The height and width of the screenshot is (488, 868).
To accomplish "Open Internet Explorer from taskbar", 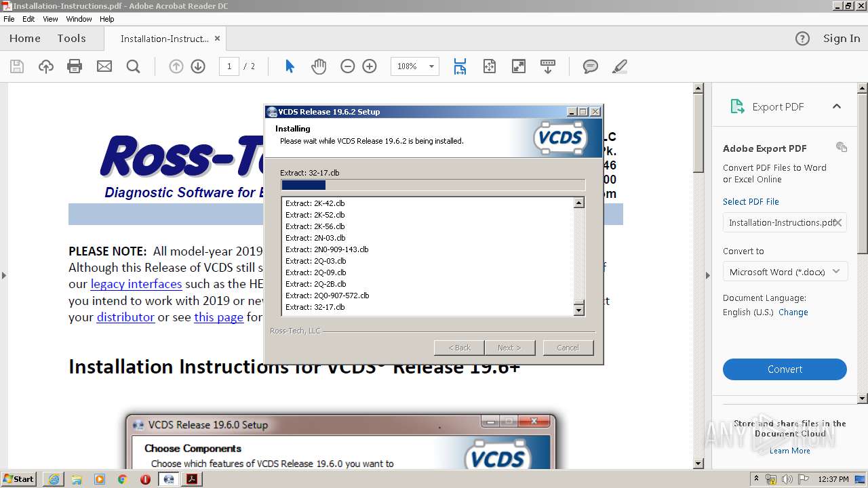I will click(54, 479).
